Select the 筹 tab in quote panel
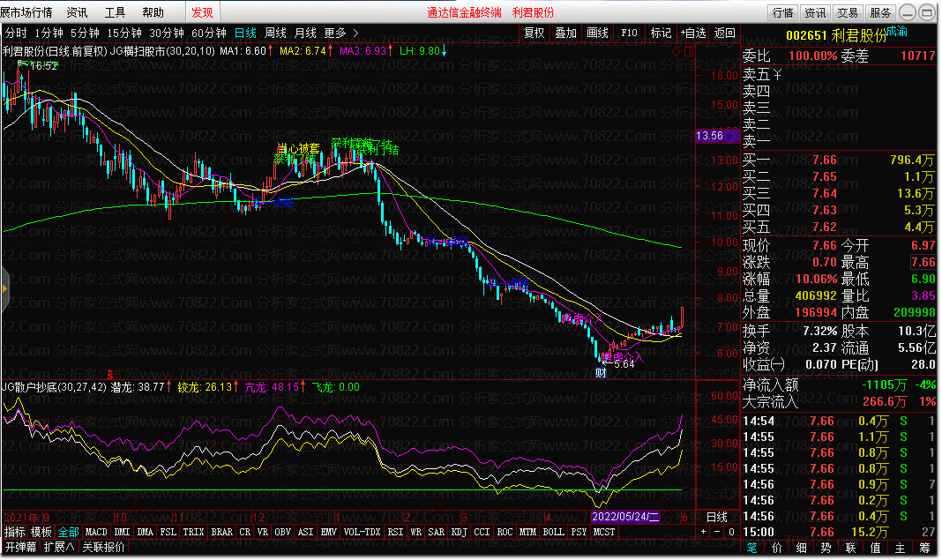This screenshot has width=942, height=560. pos(924,548)
